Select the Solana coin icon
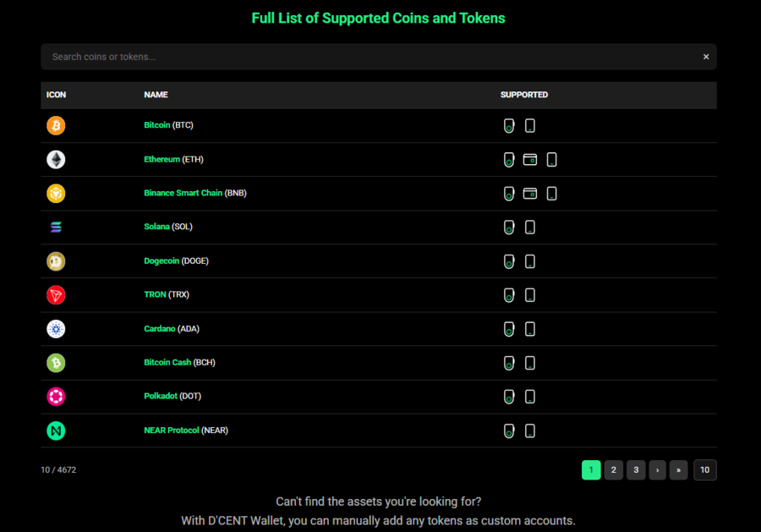Viewport: 761px width, 532px height. coord(56,227)
